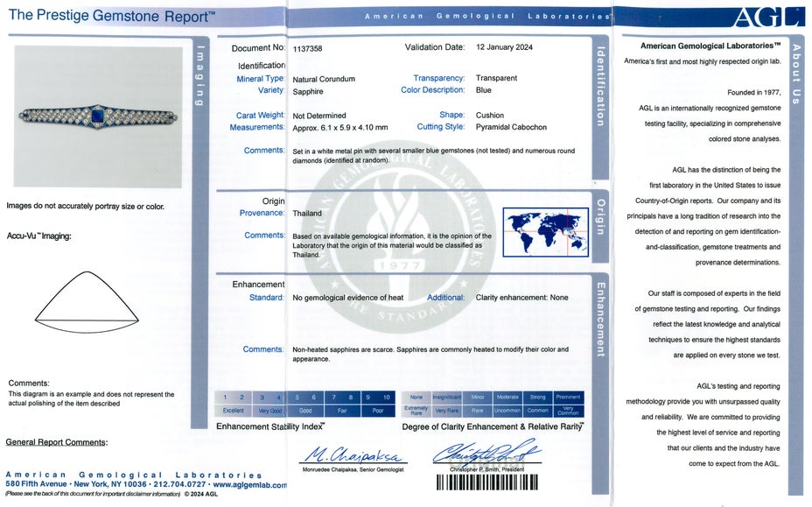Screen dimensions: 812x507
Task: Click the 'Additional:' enhancement label
Action: [x=446, y=298]
